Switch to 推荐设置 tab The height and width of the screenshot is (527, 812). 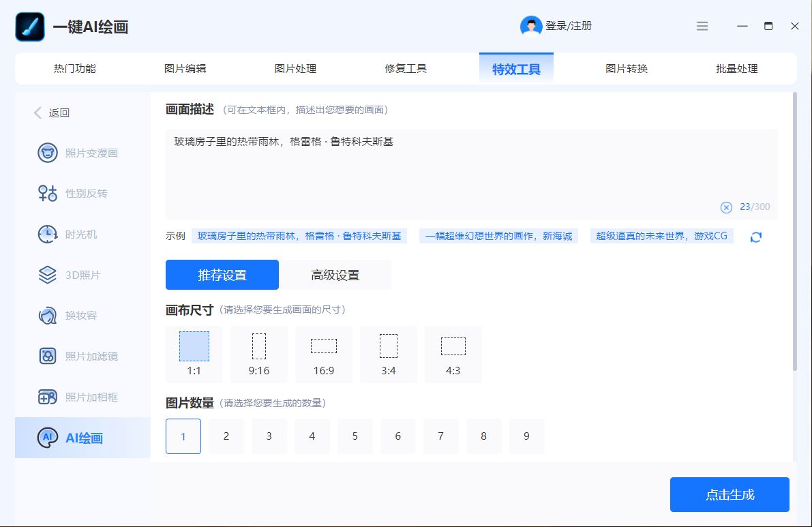[222, 275]
